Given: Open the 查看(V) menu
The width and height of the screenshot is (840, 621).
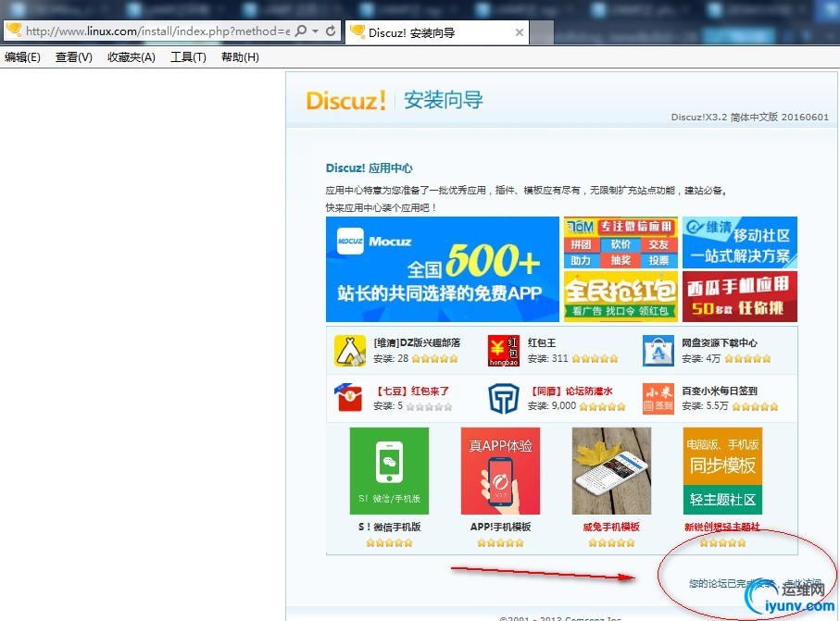Looking at the screenshot, I should pos(74,56).
